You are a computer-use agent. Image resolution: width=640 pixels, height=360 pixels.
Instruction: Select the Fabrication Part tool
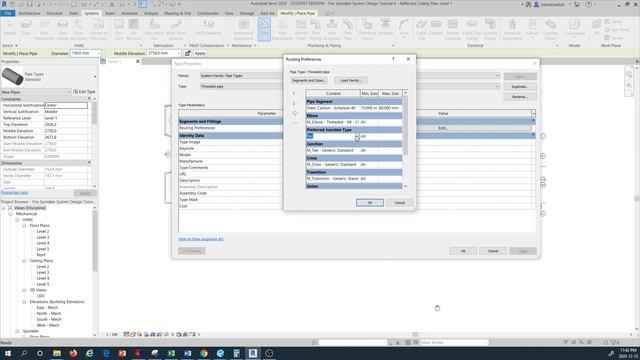[154, 28]
